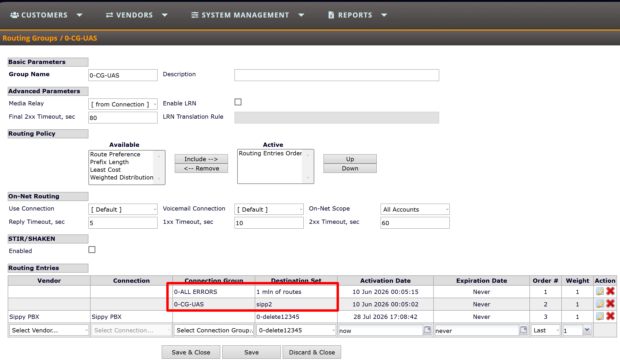Screen dimensions: 620x364
Task: Open the activation date calendar picker
Action: (427, 330)
